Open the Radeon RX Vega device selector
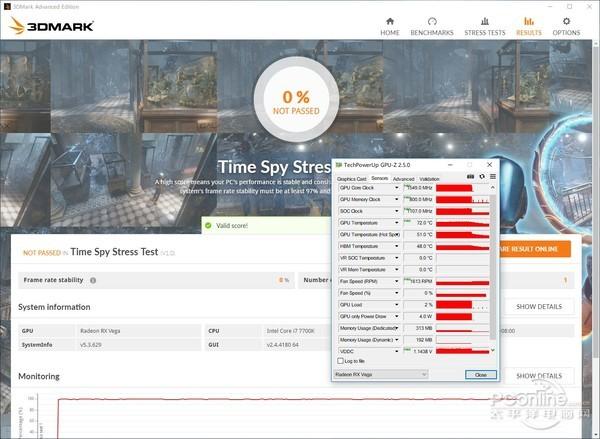600x439 pixels. click(x=381, y=374)
